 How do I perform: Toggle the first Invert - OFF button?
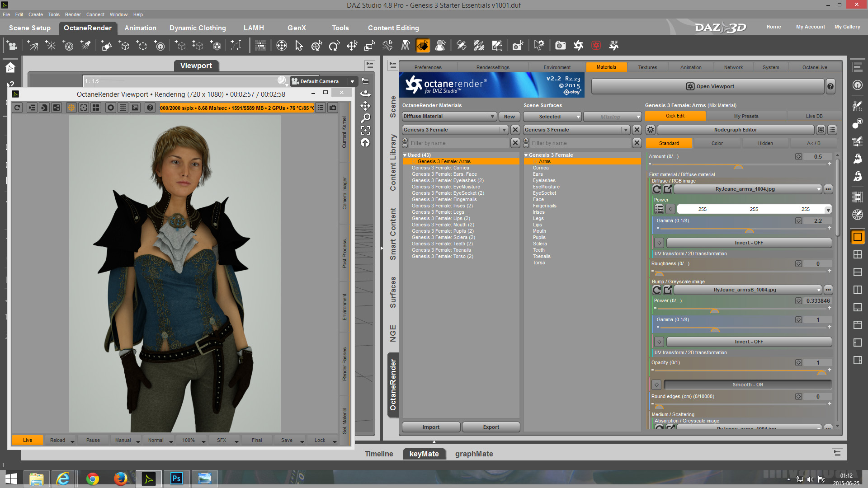(x=749, y=243)
